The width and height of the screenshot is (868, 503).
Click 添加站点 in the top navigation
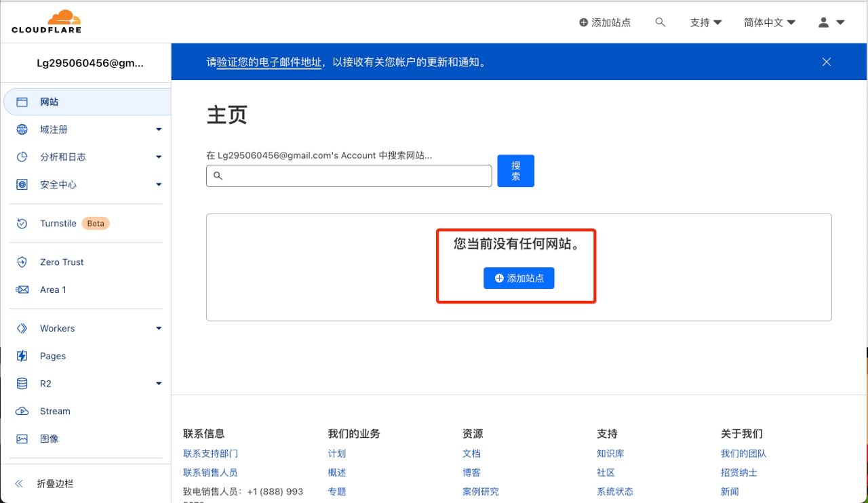click(605, 22)
